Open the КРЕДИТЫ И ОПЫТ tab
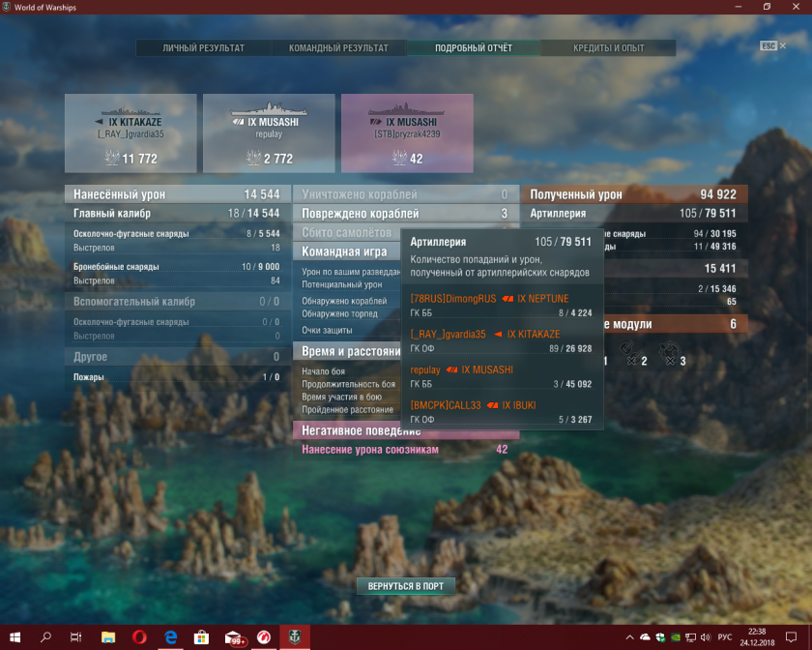 (x=608, y=48)
